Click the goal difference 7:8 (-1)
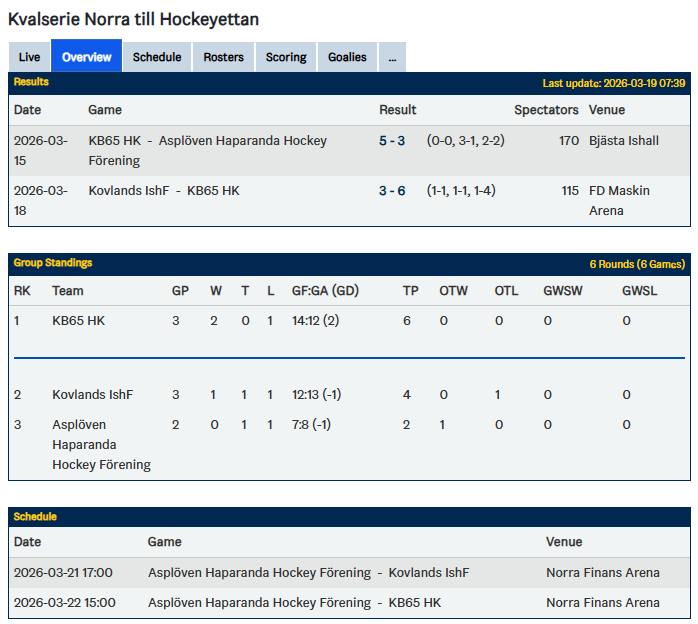 (311, 425)
